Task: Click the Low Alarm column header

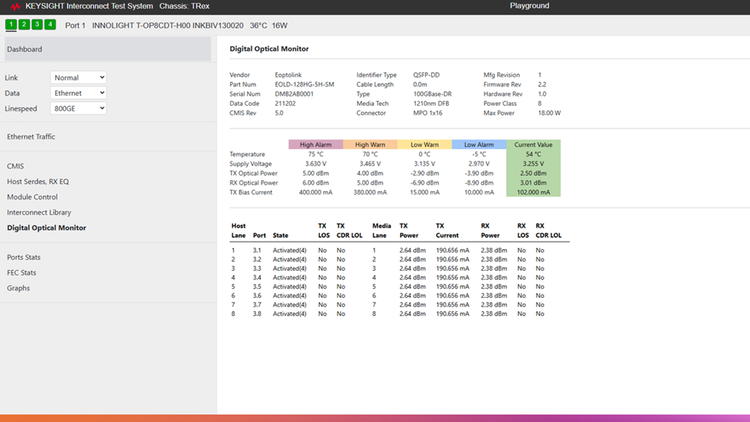Action: tap(479, 144)
